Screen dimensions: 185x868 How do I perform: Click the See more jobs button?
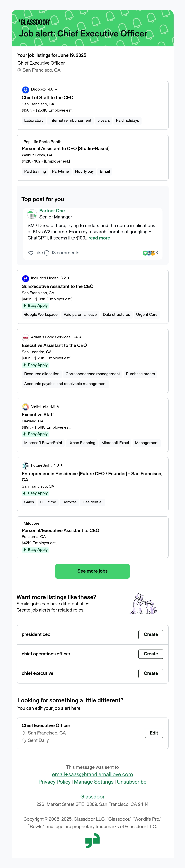[x=92, y=571]
